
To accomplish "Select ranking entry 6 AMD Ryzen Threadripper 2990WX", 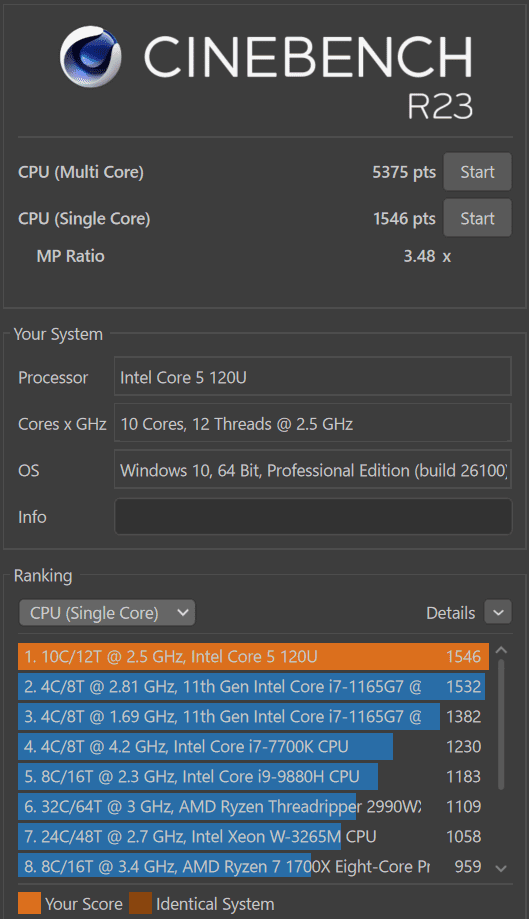I will [253, 806].
